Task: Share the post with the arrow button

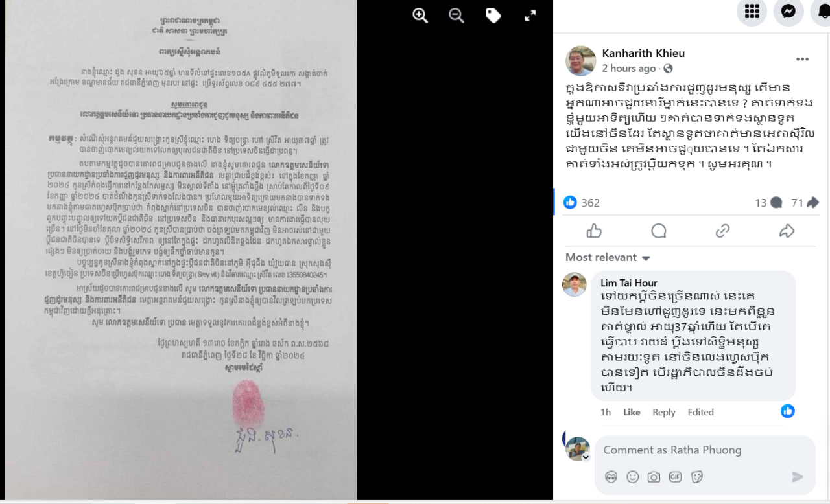Action: pyautogui.click(x=787, y=231)
